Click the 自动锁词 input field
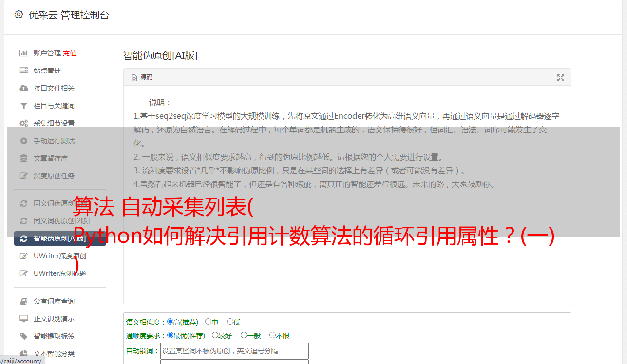This screenshot has width=627, height=364. pos(234,351)
